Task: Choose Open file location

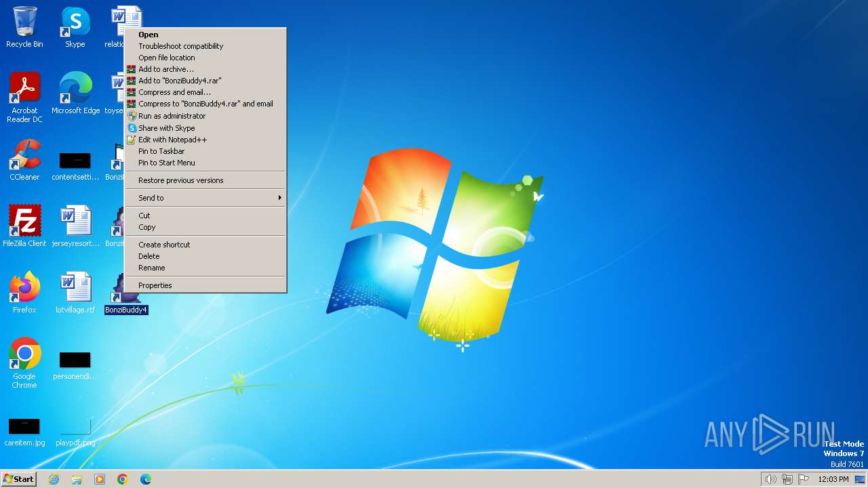Action: click(x=205, y=58)
